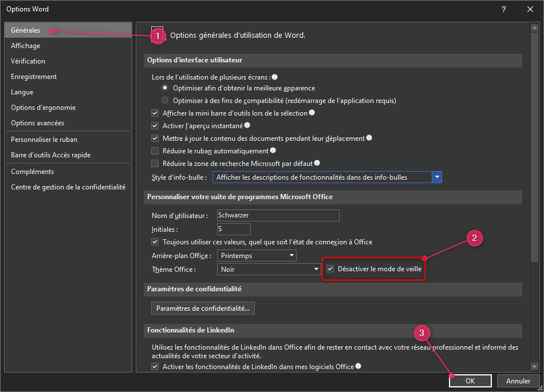
Task: Click info icon next to multiple screens label
Action: tap(274, 77)
